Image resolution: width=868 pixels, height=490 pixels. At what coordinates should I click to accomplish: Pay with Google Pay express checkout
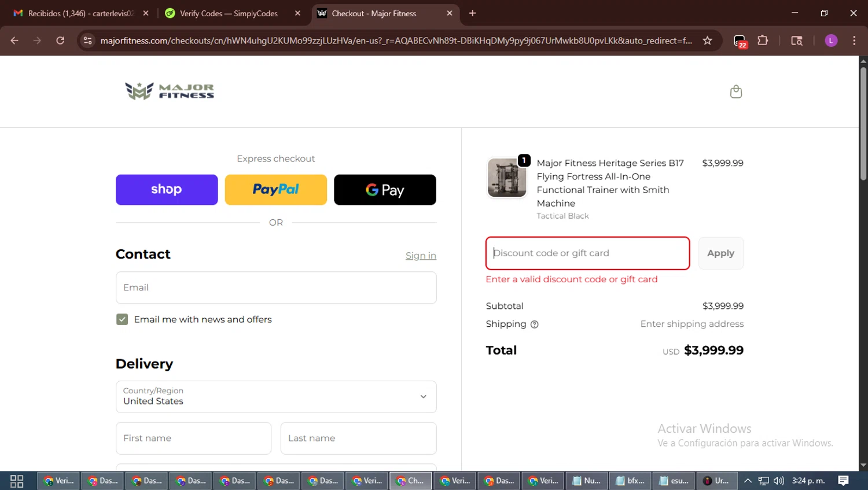tap(385, 190)
